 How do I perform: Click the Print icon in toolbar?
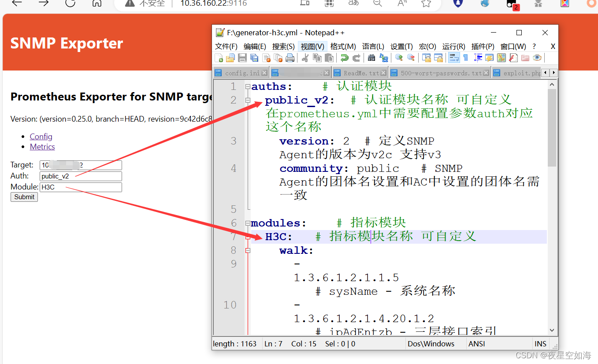290,58
